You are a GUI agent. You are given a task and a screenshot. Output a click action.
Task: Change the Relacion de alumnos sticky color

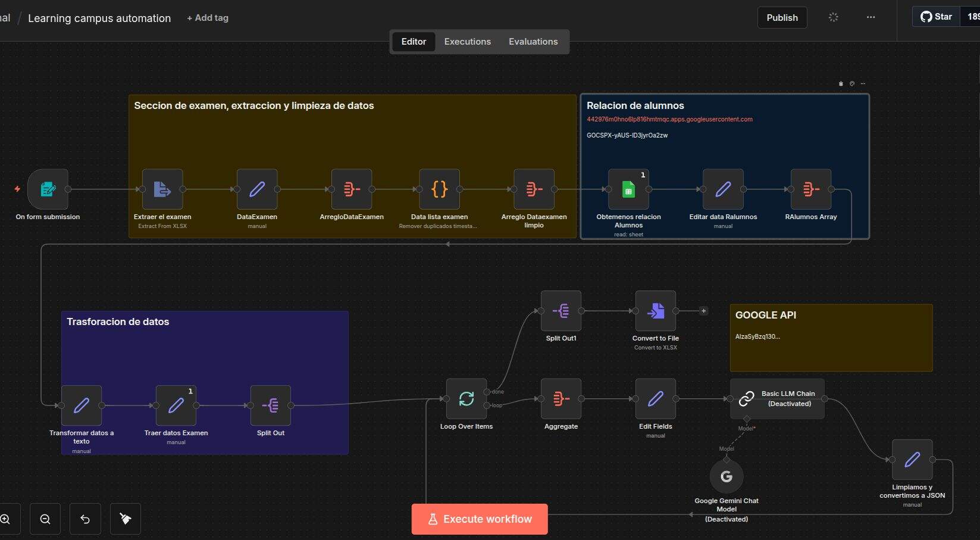tap(852, 83)
